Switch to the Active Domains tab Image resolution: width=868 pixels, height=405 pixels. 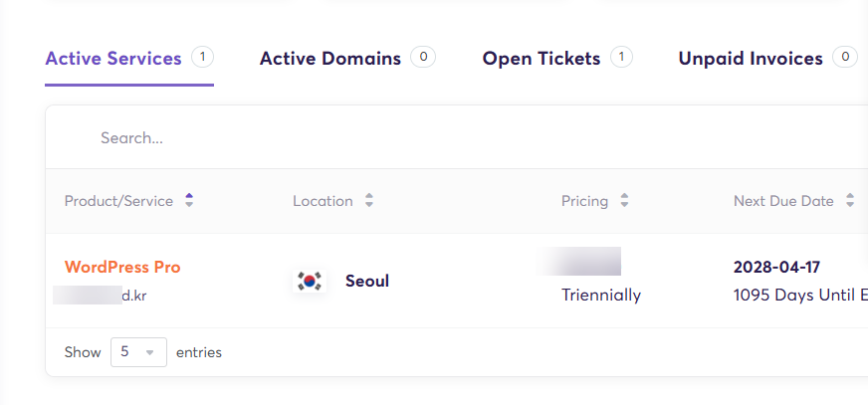click(330, 59)
